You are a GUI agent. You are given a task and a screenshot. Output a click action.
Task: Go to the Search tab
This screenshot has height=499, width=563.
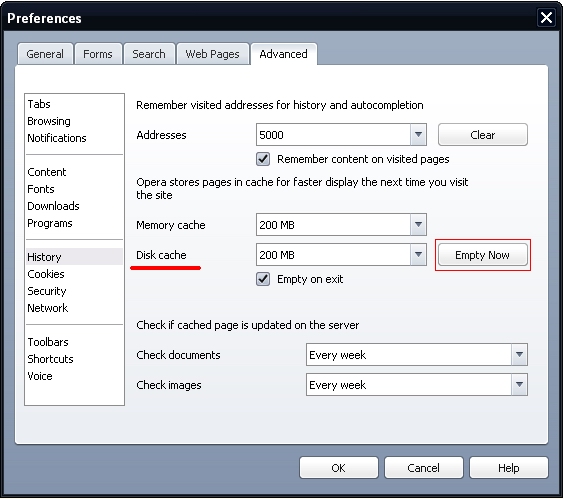click(149, 54)
